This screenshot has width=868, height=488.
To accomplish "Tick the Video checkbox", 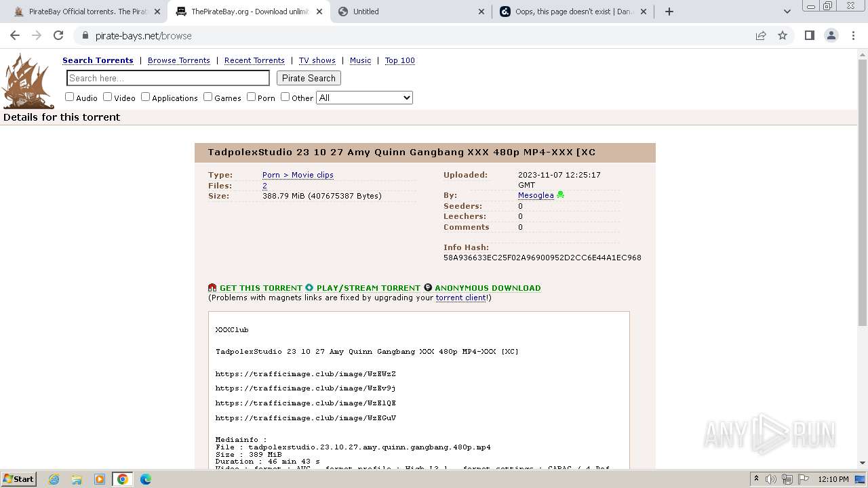I will coord(107,97).
